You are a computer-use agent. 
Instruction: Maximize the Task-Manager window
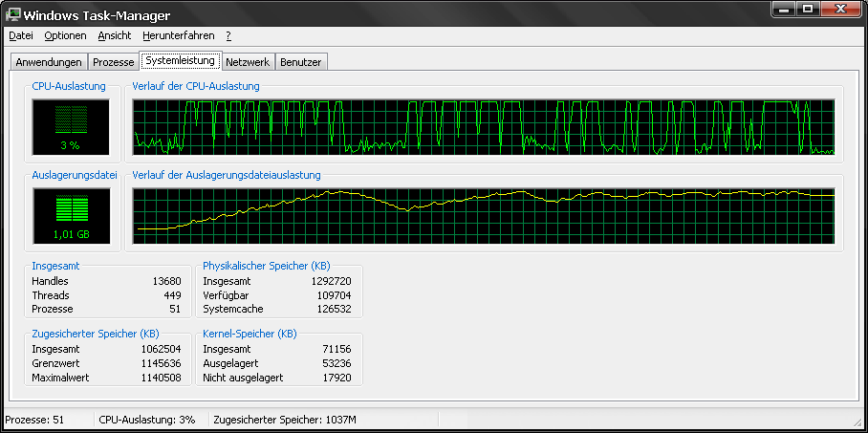point(808,10)
